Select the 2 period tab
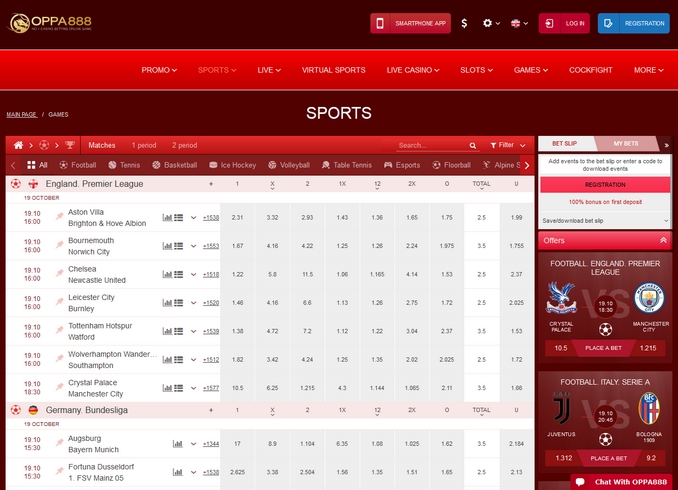 (185, 145)
